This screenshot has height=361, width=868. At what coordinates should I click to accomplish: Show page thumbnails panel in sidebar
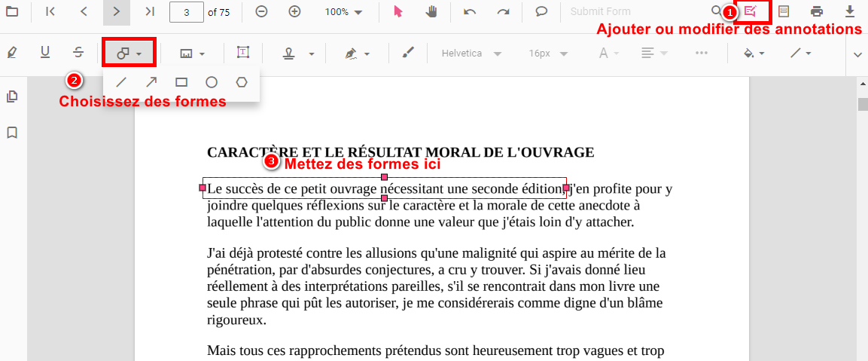(12, 96)
